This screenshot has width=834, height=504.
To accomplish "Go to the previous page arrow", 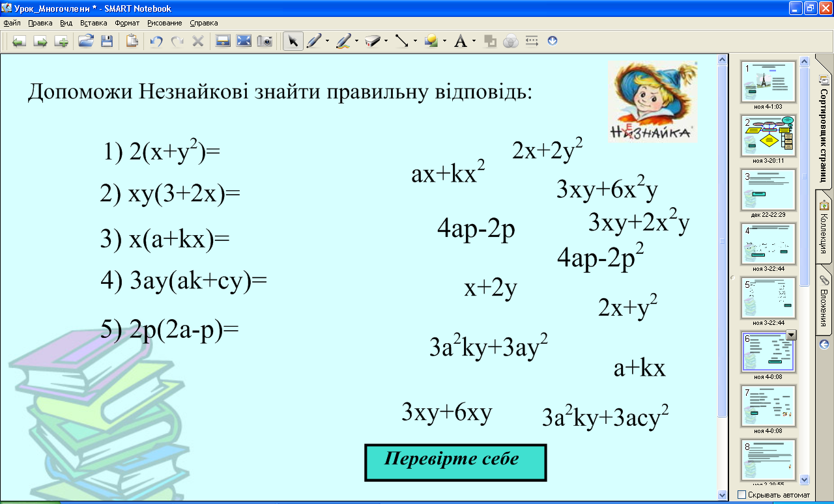I will (19, 41).
